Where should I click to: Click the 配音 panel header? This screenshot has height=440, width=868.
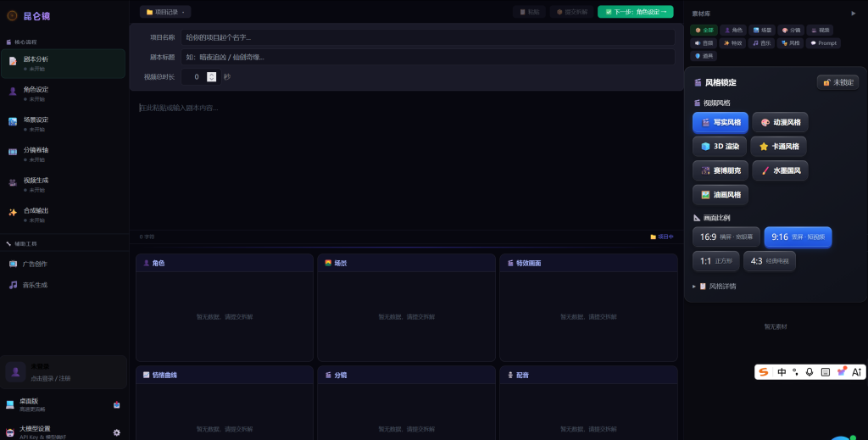[588, 375]
